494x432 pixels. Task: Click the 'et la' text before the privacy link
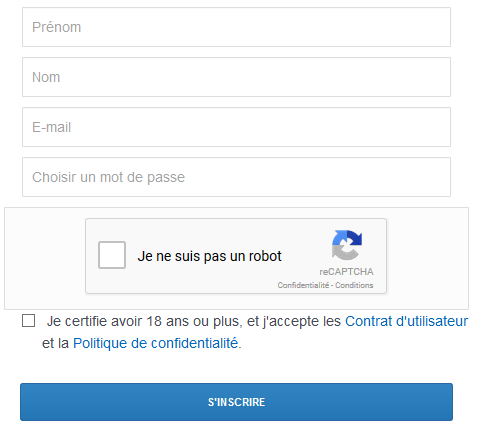pos(55,343)
